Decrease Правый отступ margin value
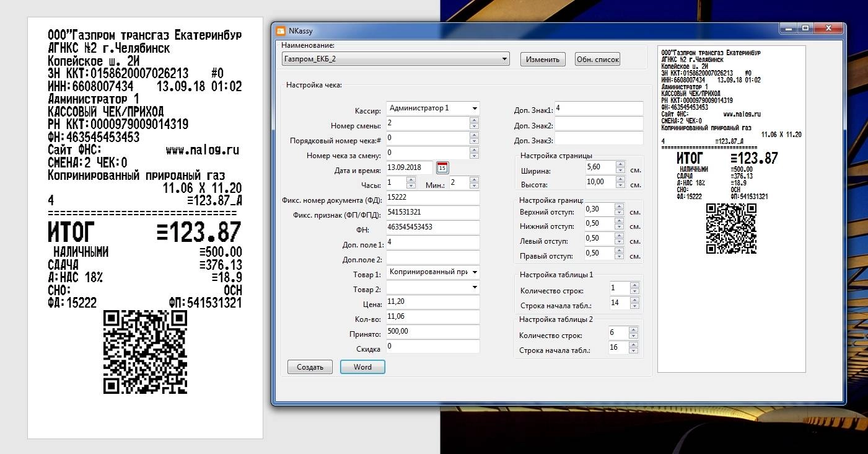 click(x=620, y=257)
